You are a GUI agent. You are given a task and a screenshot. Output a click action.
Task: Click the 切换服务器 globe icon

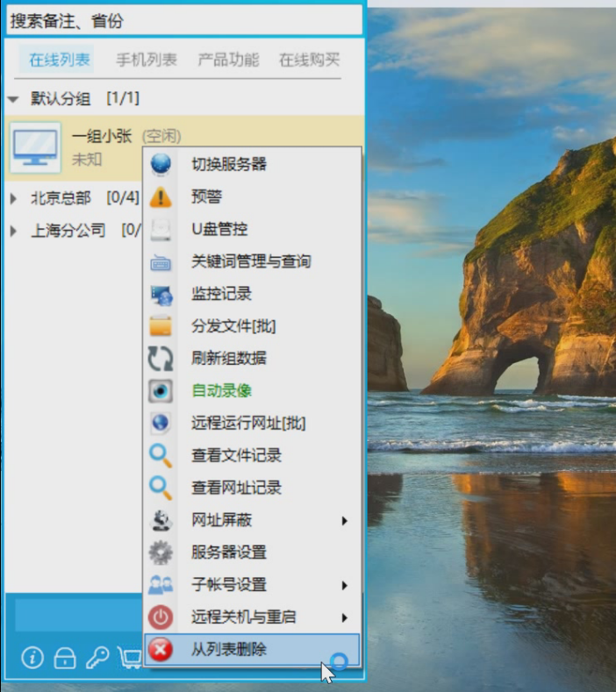[x=161, y=164]
